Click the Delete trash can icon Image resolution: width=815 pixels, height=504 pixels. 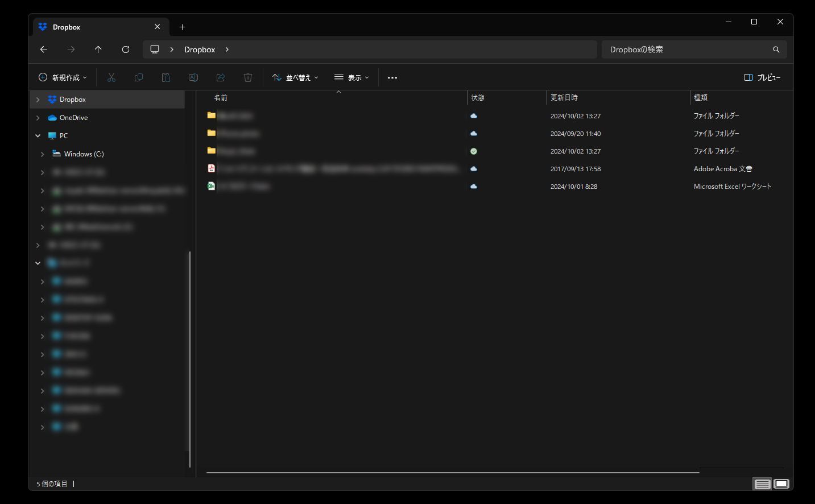248,77
